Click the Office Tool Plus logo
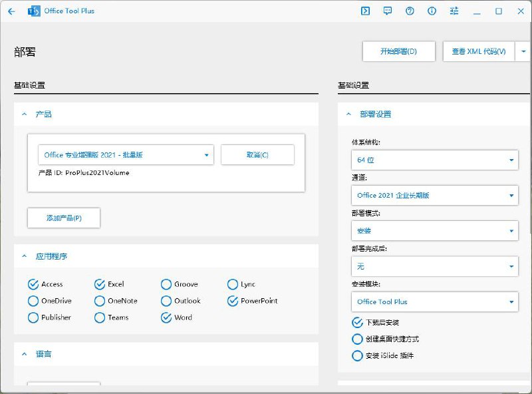The width and height of the screenshot is (532, 394). [x=32, y=11]
